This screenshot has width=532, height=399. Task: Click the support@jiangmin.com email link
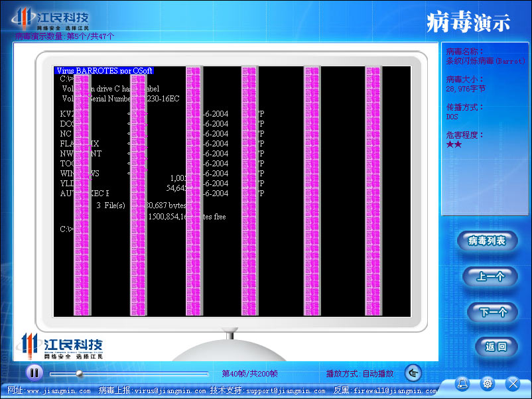click(x=286, y=391)
